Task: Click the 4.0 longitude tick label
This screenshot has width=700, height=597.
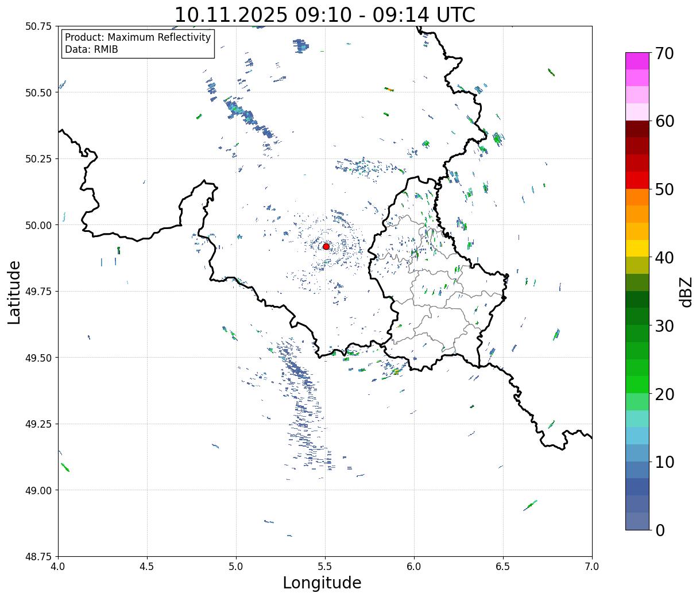Action: (x=58, y=567)
